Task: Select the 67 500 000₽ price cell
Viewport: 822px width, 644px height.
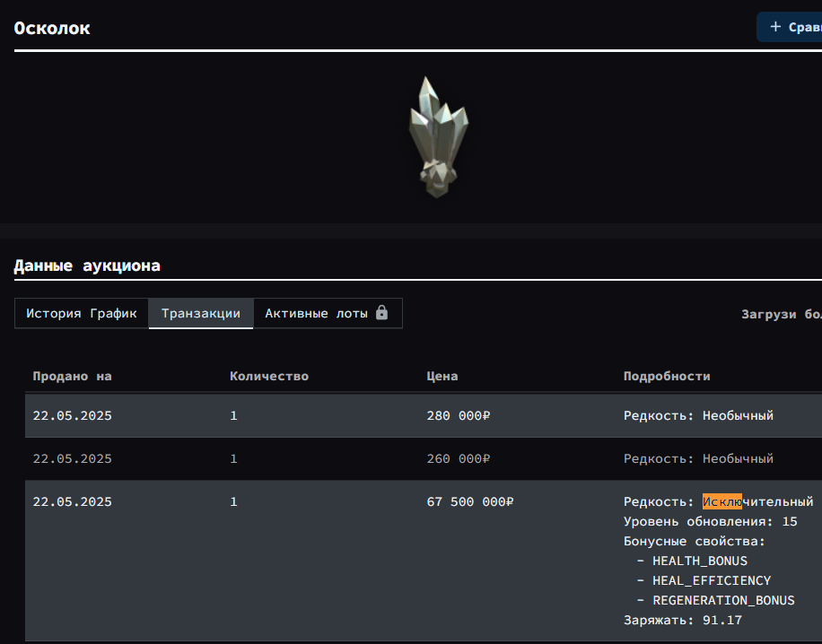Action: pos(470,502)
